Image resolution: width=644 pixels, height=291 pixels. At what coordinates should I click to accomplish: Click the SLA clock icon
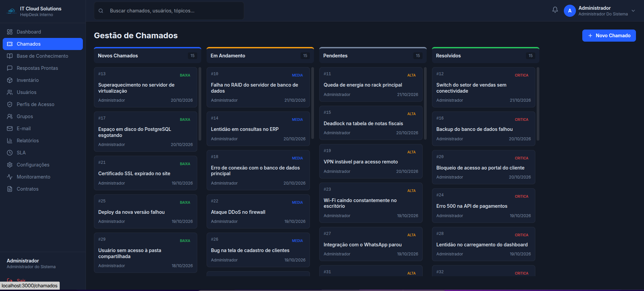[10, 153]
